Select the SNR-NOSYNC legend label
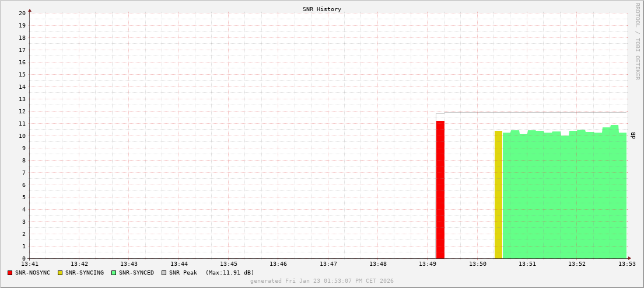This screenshot has height=288, width=644. [33, 273]
